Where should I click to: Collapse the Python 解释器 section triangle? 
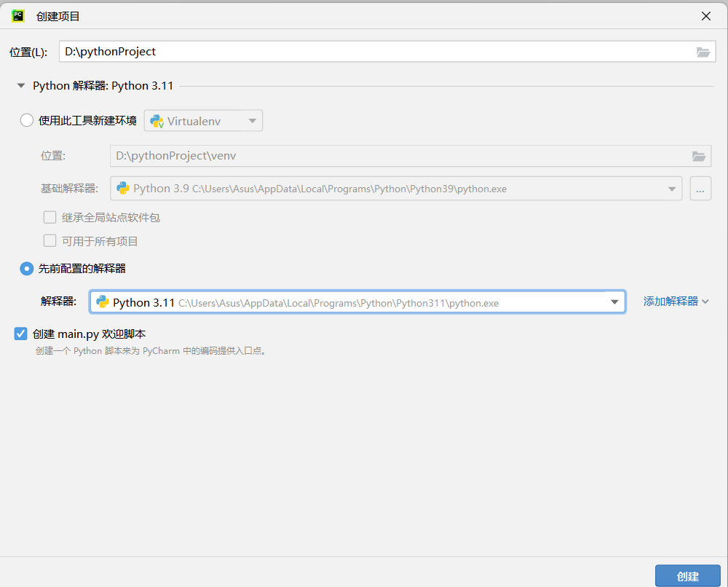pyautogui.click(x=21, y=85)
